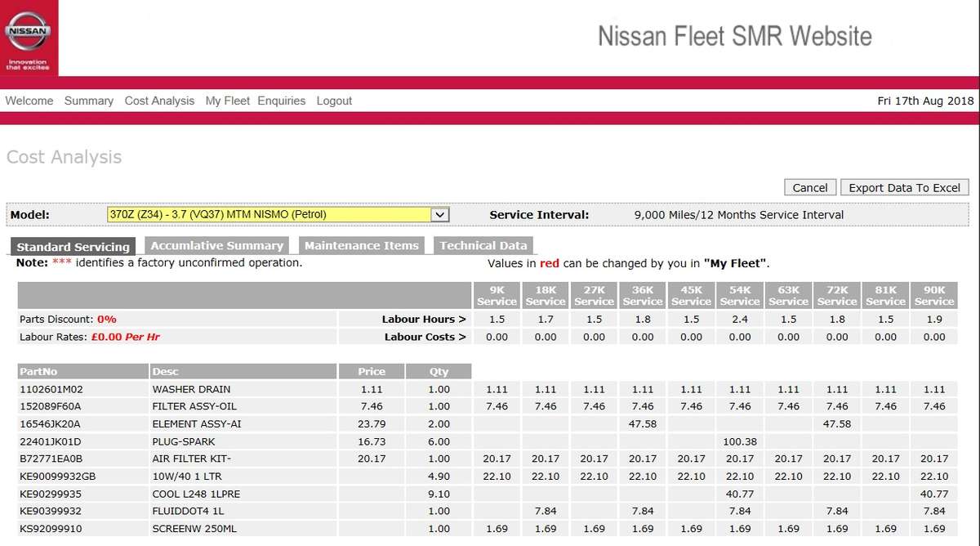Viewport: 980px width, 546px height.
Task: Click the 90K Service column header
Action: point(934,295)
